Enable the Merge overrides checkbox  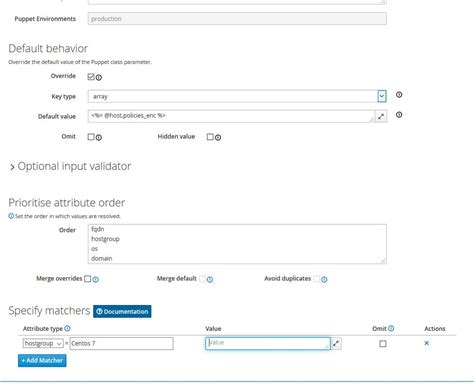click(x=88, y=279)
